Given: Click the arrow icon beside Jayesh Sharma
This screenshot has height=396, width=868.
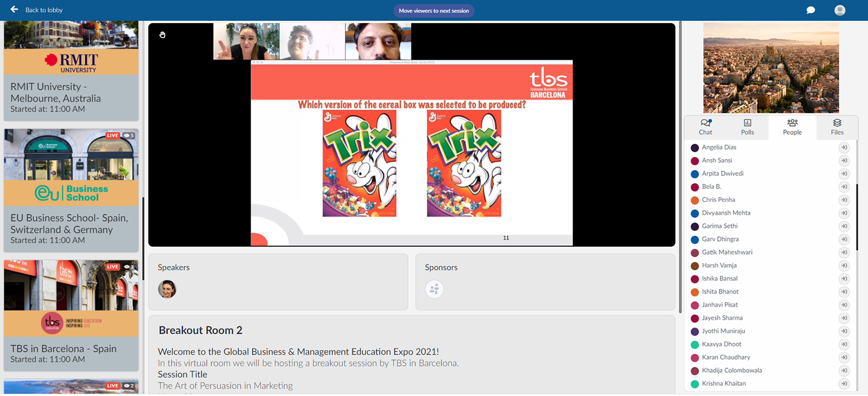Looking at the screenshot, I should pos(844,318).
